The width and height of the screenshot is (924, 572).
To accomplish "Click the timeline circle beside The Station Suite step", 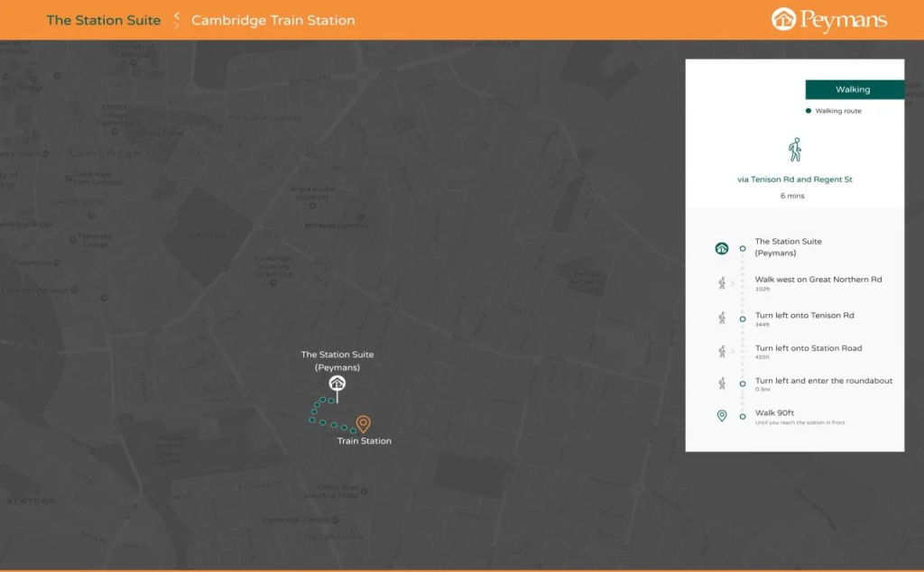I will (x=743, y=249).
